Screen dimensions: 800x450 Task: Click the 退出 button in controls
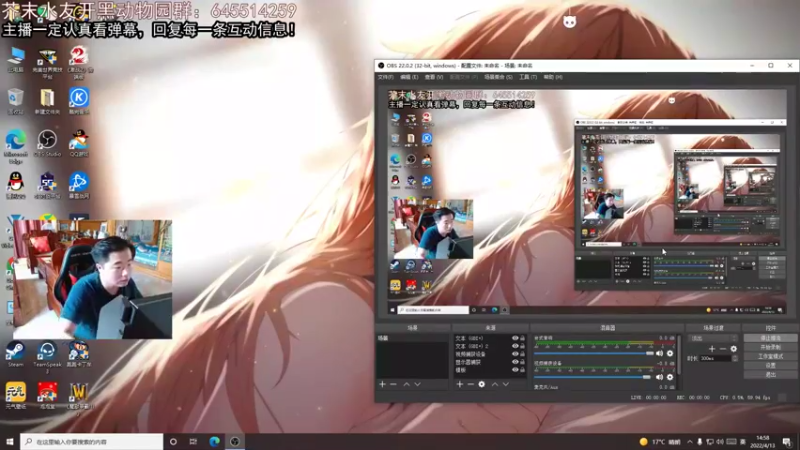pos(770,374)
